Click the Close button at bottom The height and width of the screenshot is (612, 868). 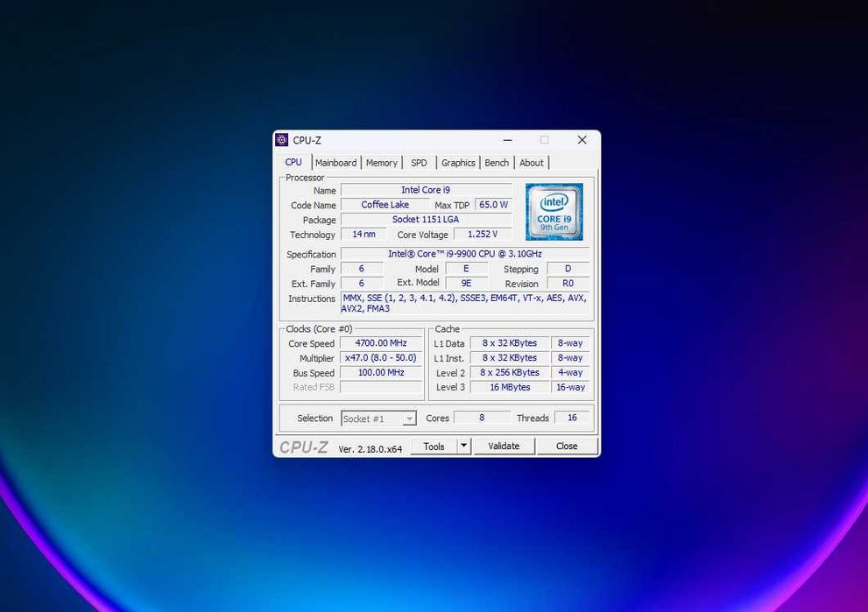pyautogui.click(x=567, y=446)
